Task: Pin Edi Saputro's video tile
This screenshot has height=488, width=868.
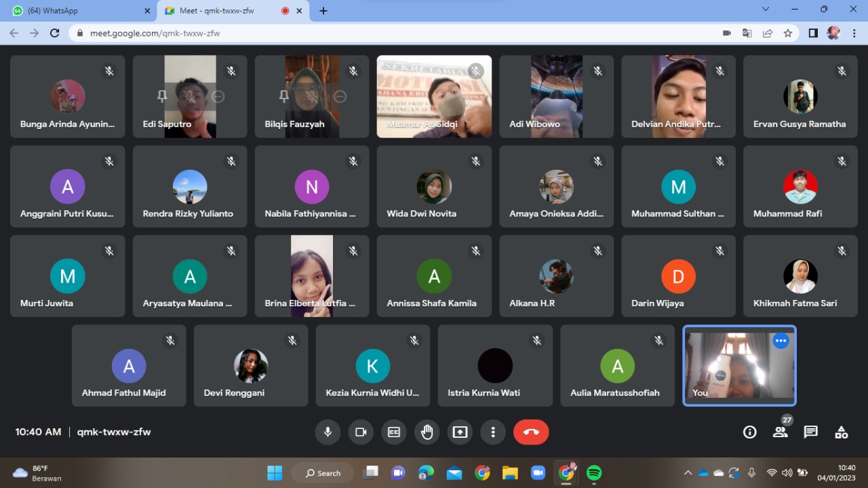Action: point(162,97)
